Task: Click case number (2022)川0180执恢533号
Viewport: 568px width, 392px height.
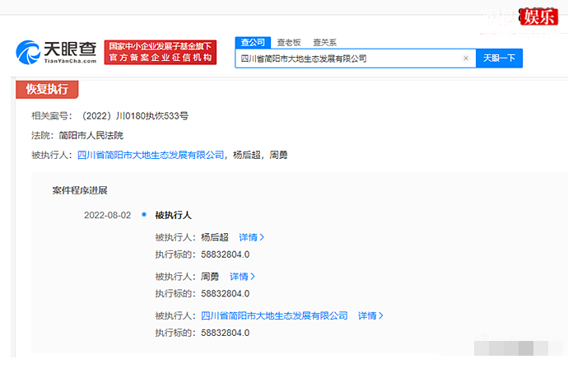Action: pyautogui.click(x=135, y=116)
